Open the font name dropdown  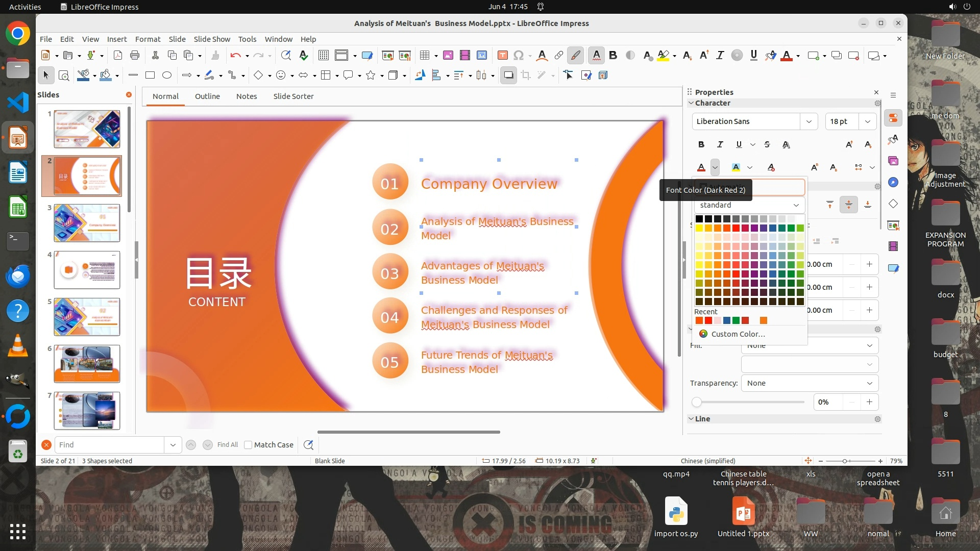808,121
